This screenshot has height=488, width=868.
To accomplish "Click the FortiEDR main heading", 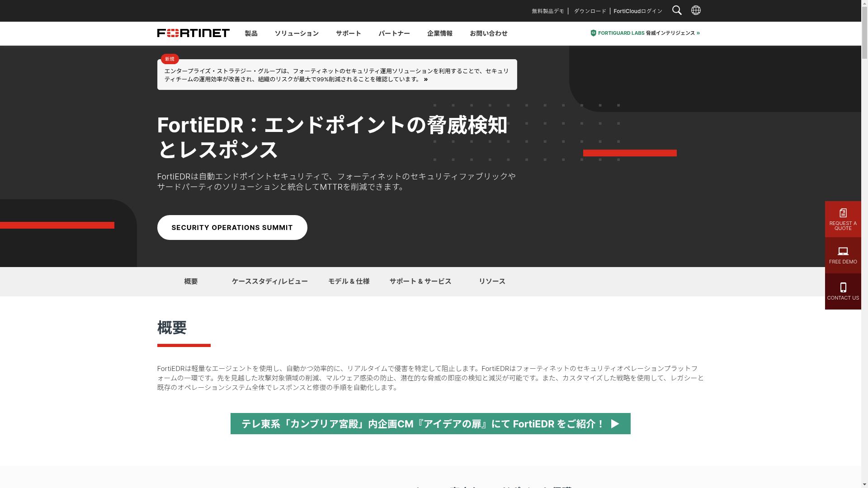I will (x=332, y=137).
